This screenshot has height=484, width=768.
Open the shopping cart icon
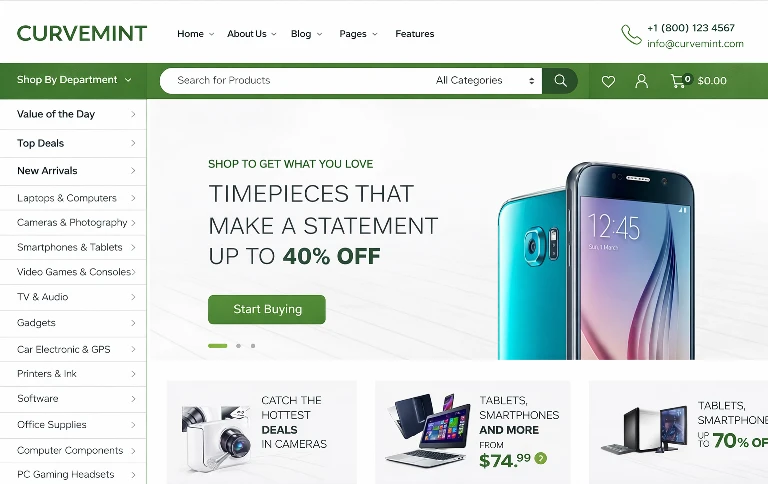coord(680,81)
